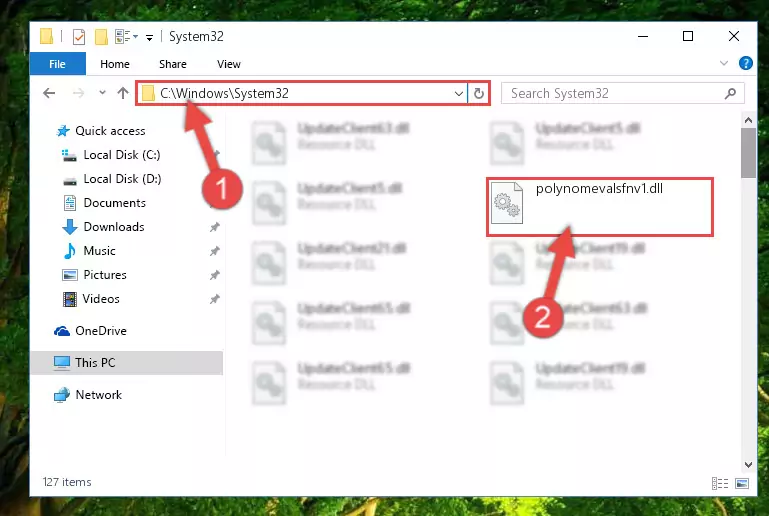Viewport: 769px width, 516px height.
Task: Switch to Large icons view layout icon
Action: pyautogui.click(x=742, y=484)
